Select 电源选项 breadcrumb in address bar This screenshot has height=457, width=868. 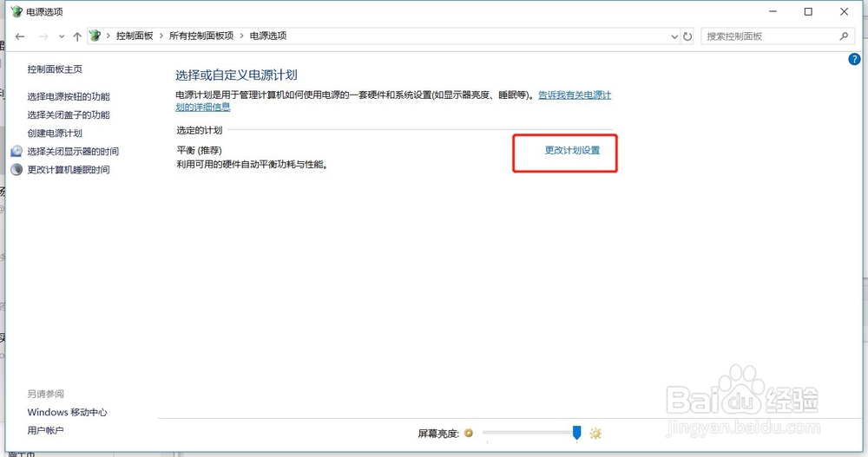pyautogui.click(x=268, y=36)
